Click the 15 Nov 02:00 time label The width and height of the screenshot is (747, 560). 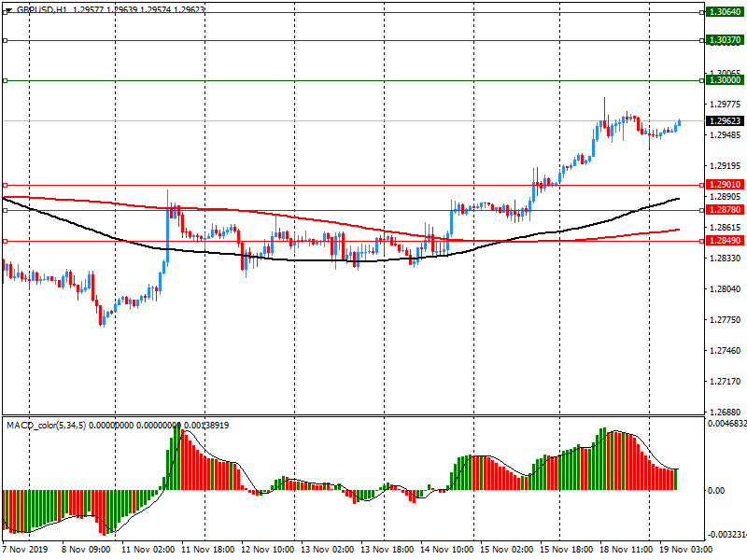(506, 549)
